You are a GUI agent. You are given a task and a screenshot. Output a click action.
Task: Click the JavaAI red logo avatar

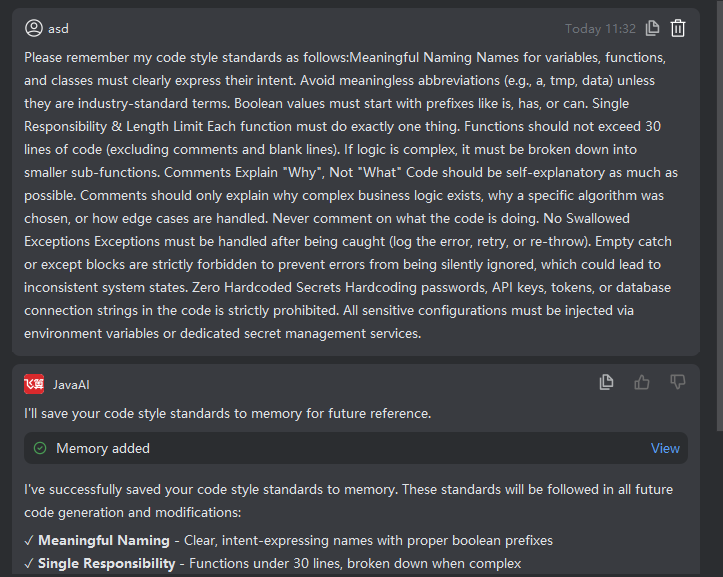[34, 384]
